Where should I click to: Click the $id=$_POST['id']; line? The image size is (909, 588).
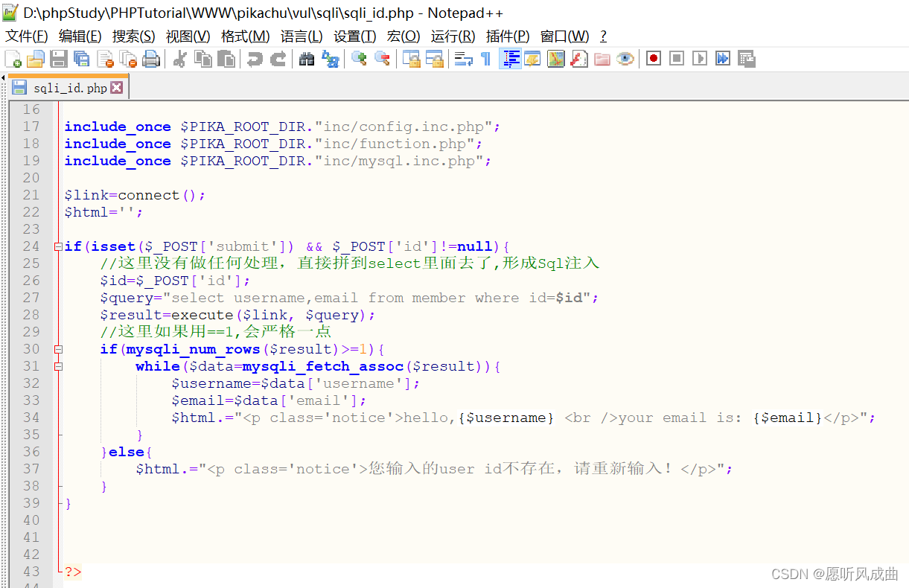click(x=176, y=281)
